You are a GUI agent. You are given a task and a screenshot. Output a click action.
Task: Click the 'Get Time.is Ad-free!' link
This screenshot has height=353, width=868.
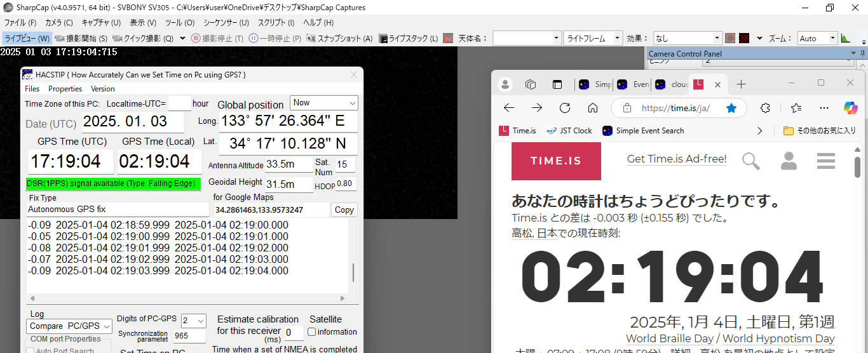click(x=677, y=159)
